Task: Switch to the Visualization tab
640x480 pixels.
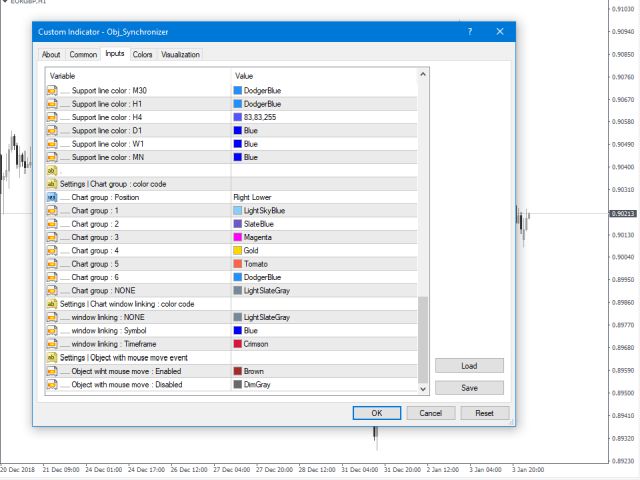Action: pos(180,55)
